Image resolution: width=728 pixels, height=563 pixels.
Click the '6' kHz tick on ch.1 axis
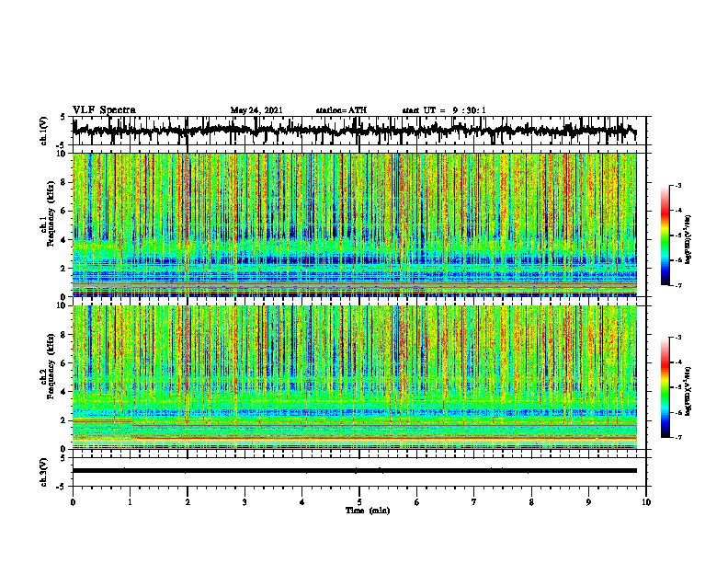point(64,212)
